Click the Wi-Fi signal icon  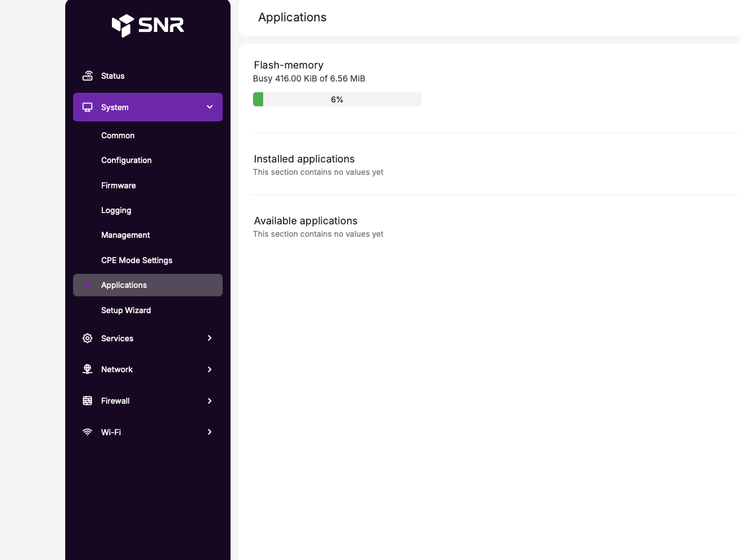tap(88, 432)
